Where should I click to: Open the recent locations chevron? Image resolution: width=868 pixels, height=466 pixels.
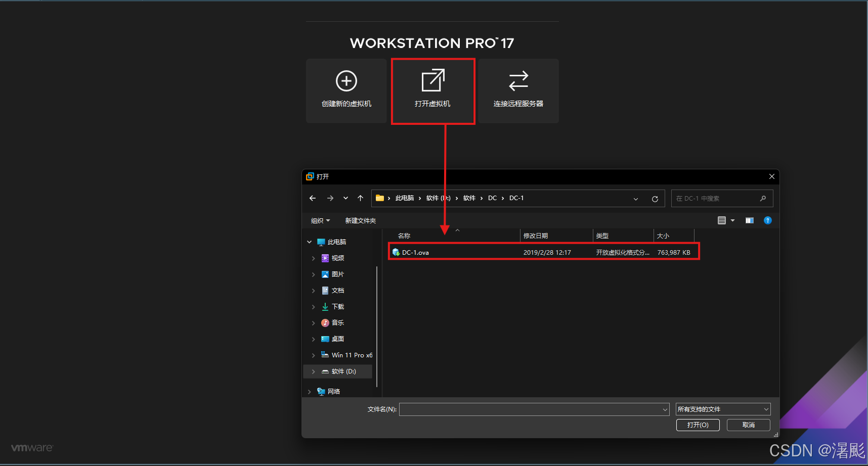pos(345,198)
